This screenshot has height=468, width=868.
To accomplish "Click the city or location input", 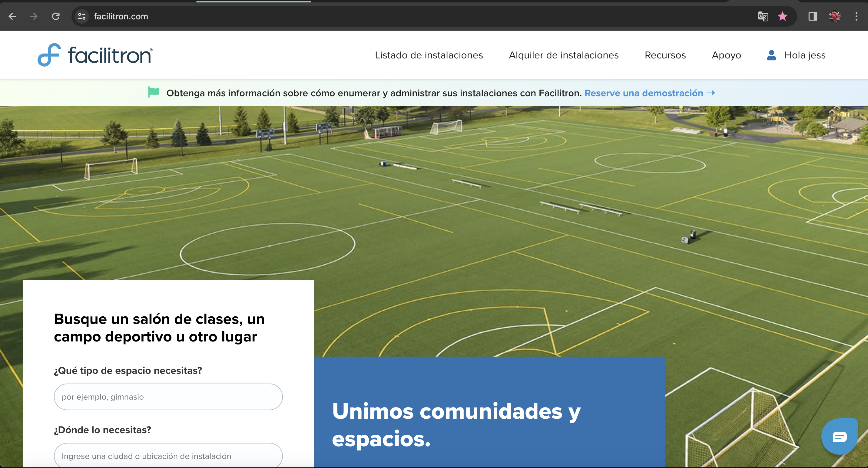I will click(168, 456).
